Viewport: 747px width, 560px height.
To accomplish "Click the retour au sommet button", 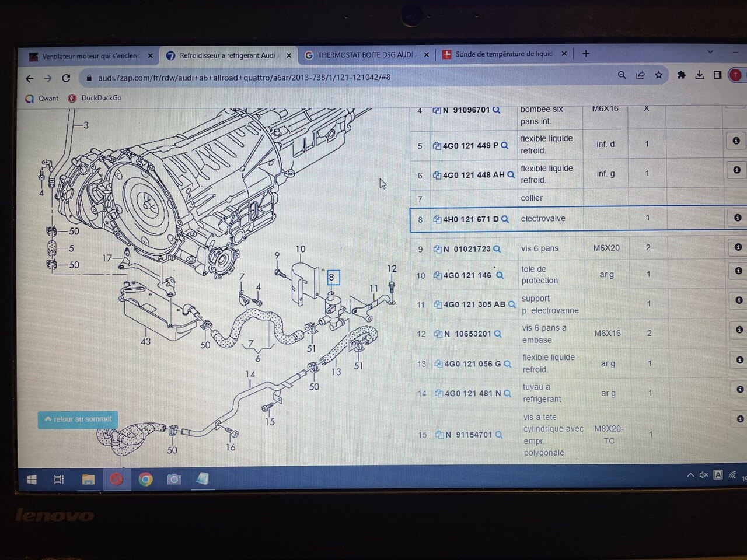I will (x=78, y=419).
